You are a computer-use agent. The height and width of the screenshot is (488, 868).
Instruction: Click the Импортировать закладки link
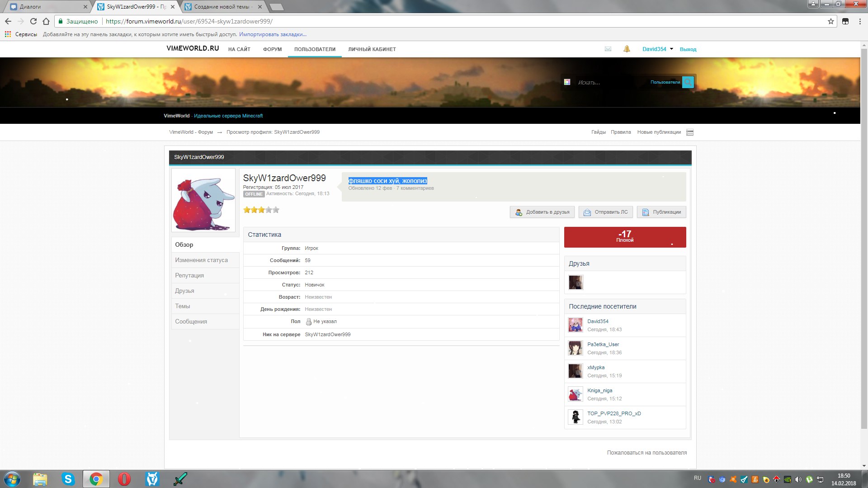tap(273, 34)
